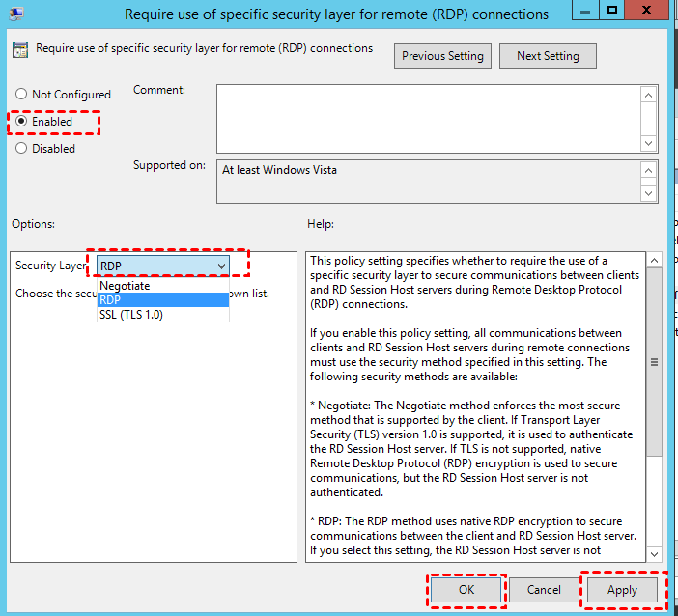Open the Security Layer dropdown
The width and height of the screenshot is (678, 616).
point(221,266)
